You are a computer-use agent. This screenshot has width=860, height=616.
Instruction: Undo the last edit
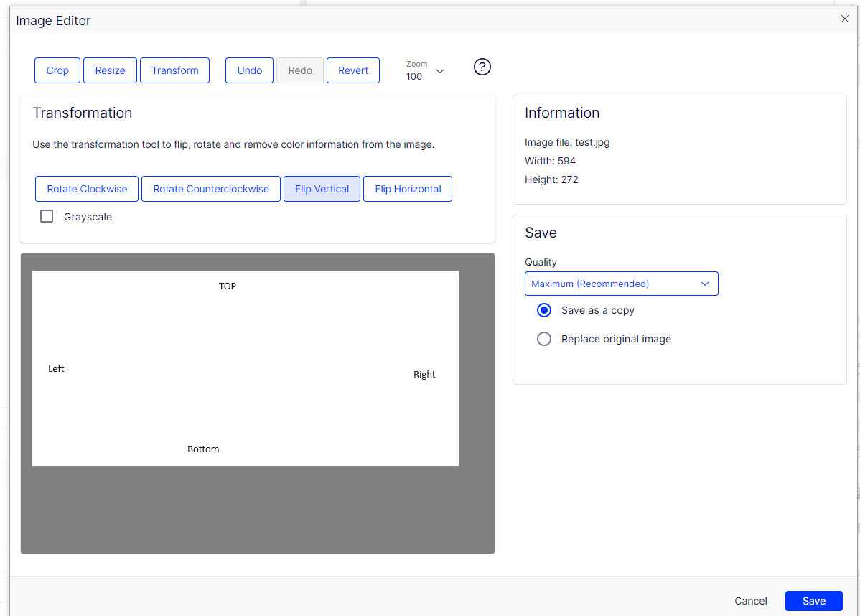(249, 70)
